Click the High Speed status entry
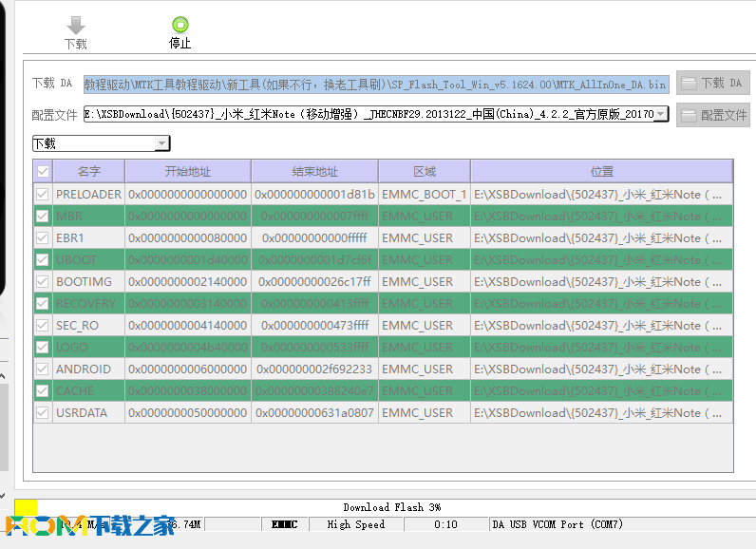Viewport: 756px width, 549px height. point(356,524)
